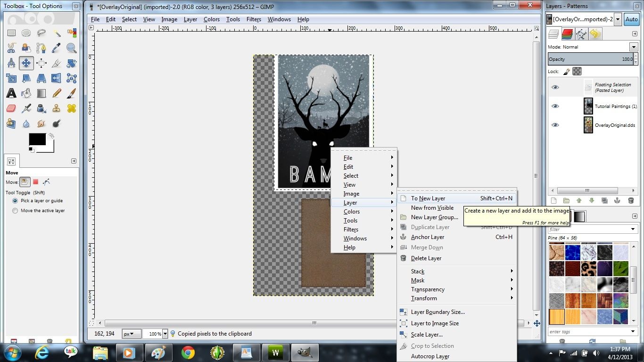Select the Flip tool
The height and width of the screenshot is (362, 644).
coord(57,78)
